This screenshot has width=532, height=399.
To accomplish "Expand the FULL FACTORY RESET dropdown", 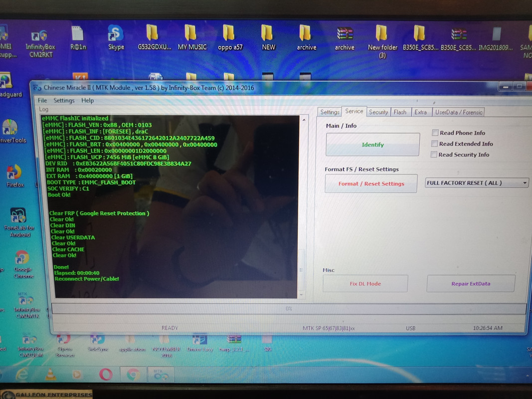I will pyautogui.click(x=525, y=183).
